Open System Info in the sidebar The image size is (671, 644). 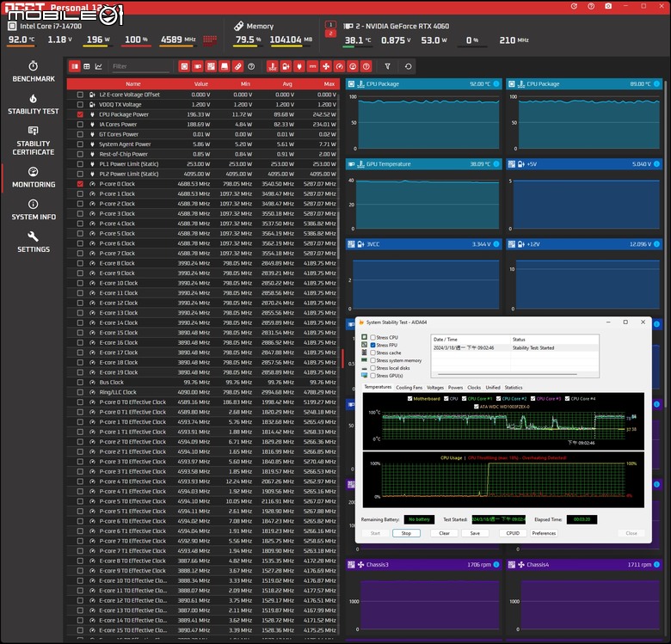point(34,210)
